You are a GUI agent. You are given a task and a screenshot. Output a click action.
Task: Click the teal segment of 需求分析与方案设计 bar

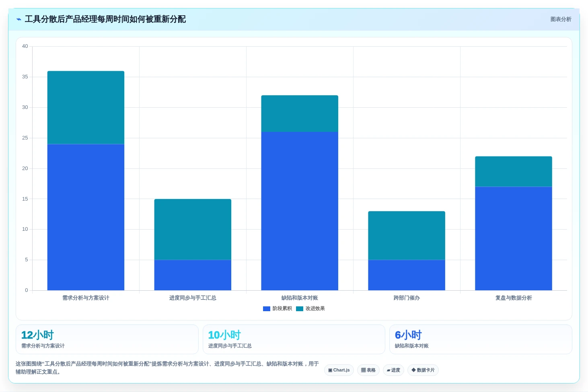tap(86, 107)
